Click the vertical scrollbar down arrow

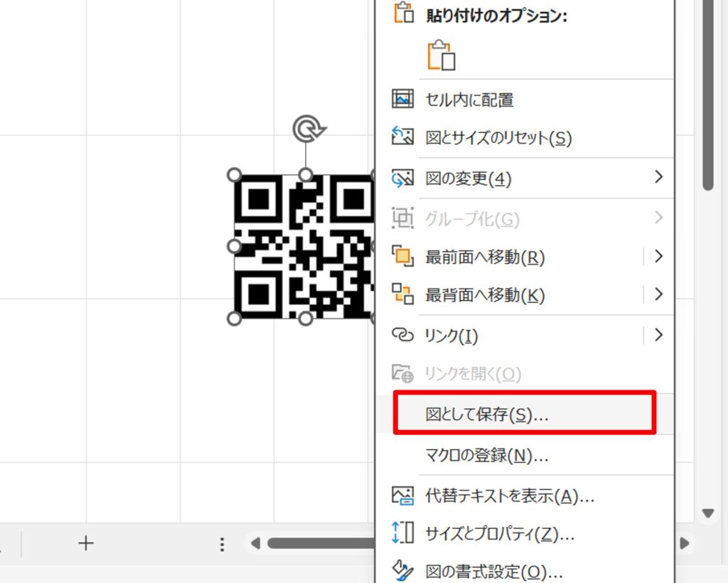tap(708, 513)
